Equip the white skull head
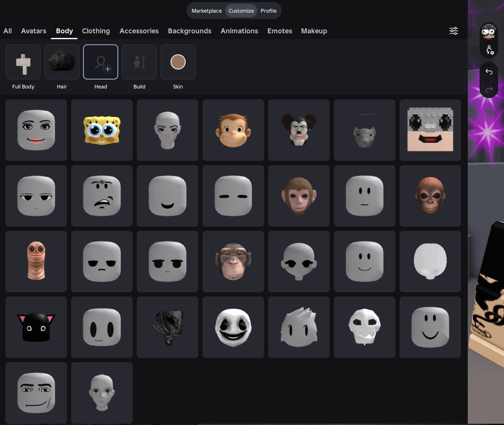504x425 pixels. click(365, 327)
